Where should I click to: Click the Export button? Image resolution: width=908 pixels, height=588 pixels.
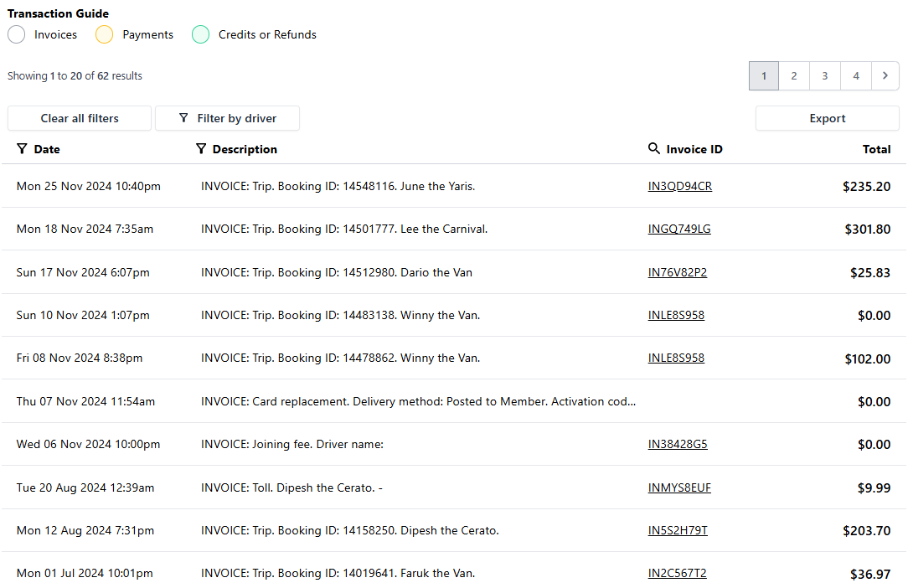827,118
